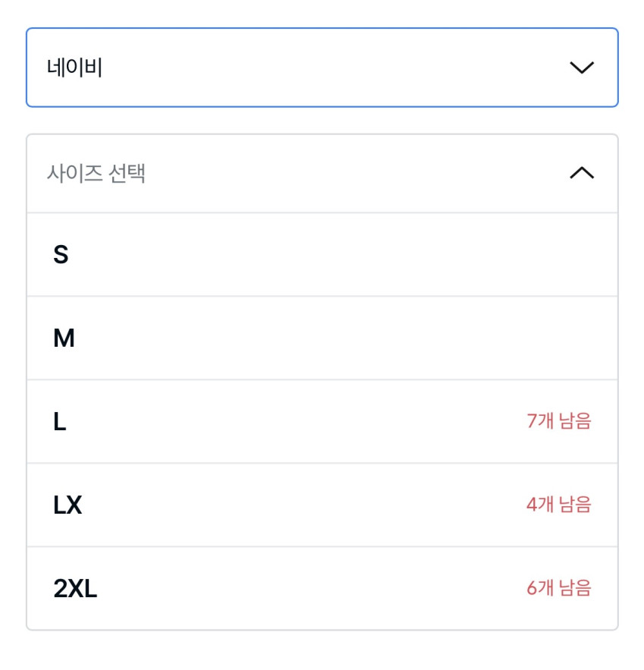Click the bold 'L' size label
644x670 pixels.
(60, 423)
